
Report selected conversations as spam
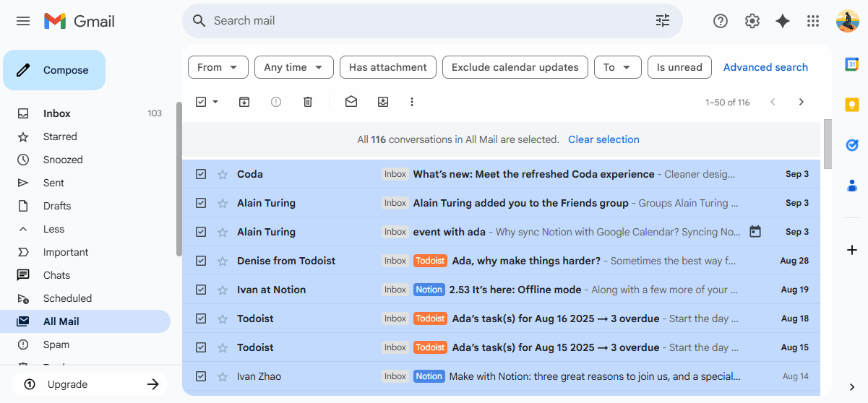click(x=276, y=102)
